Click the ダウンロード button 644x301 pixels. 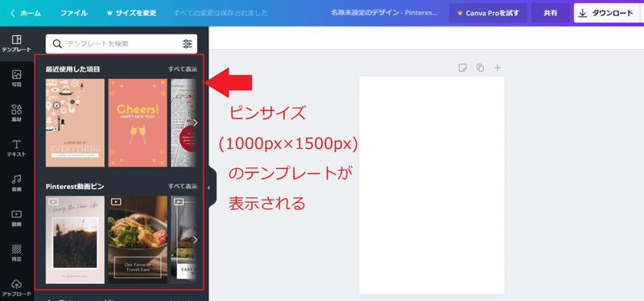[607, 13]
